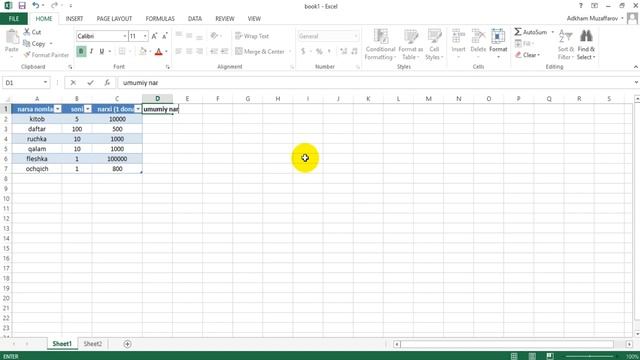Click the Save icon in quick access toolbar
Viewport: 640px width, 360px height.
tap(22, 6)
